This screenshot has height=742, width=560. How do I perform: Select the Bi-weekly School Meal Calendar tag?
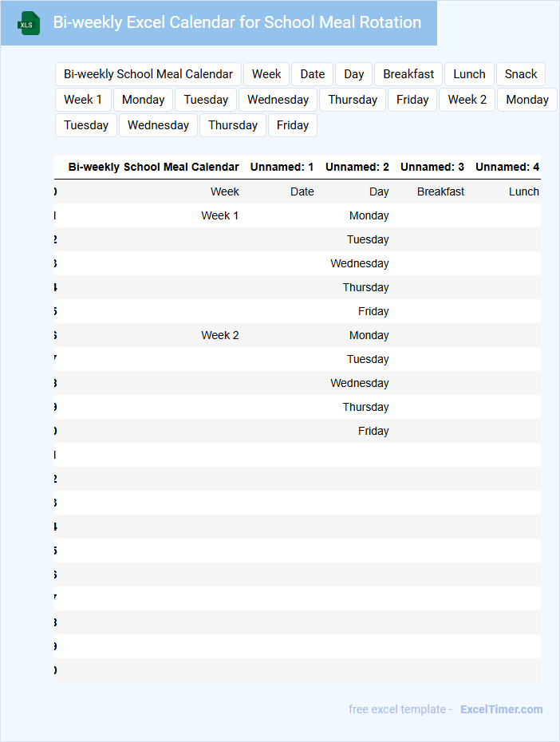tap(148, 74)
